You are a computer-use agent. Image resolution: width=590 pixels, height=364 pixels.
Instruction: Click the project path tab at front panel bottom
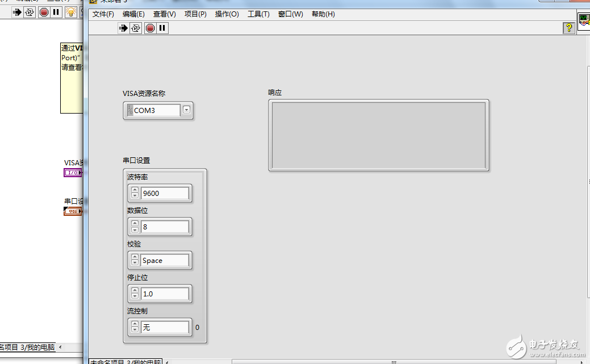click(x=125, y=361)
